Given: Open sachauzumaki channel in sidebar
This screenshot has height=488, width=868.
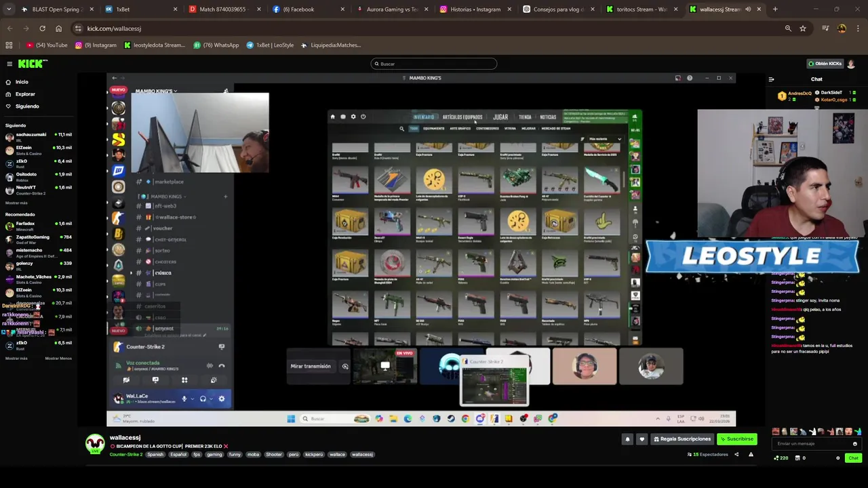Looking at the screenshot, I should tap(38, 136).
